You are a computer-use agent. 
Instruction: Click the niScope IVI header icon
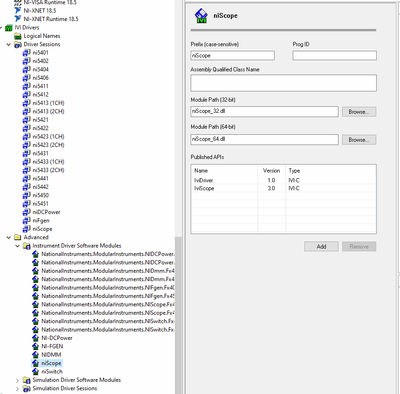click(x=201, y=16)
